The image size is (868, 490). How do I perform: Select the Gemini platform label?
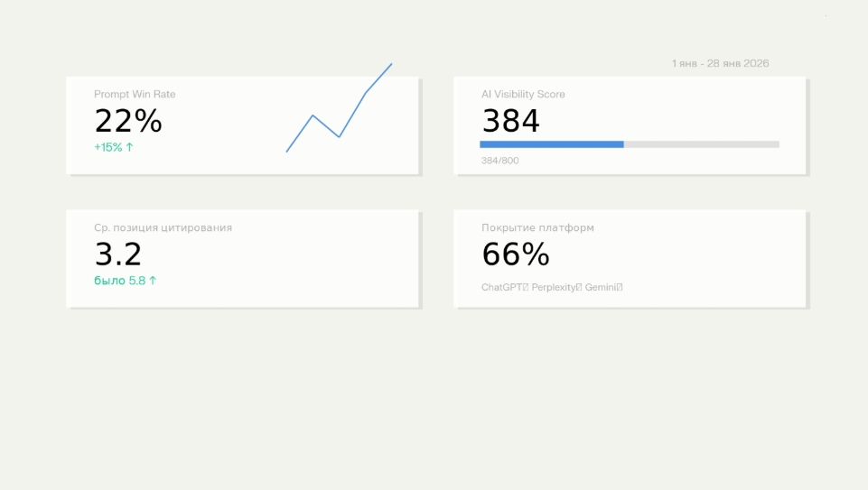coord(601,287)
